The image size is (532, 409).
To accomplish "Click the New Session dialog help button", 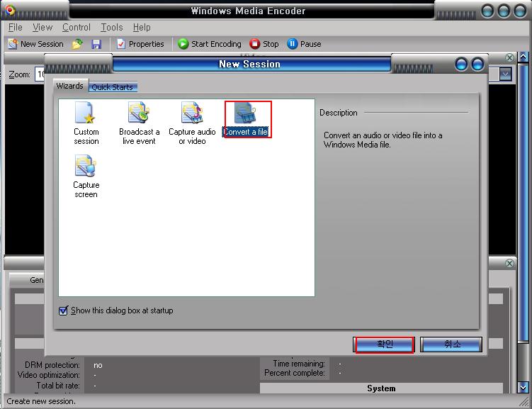I will pyautogui.click(x=461, y=65).
